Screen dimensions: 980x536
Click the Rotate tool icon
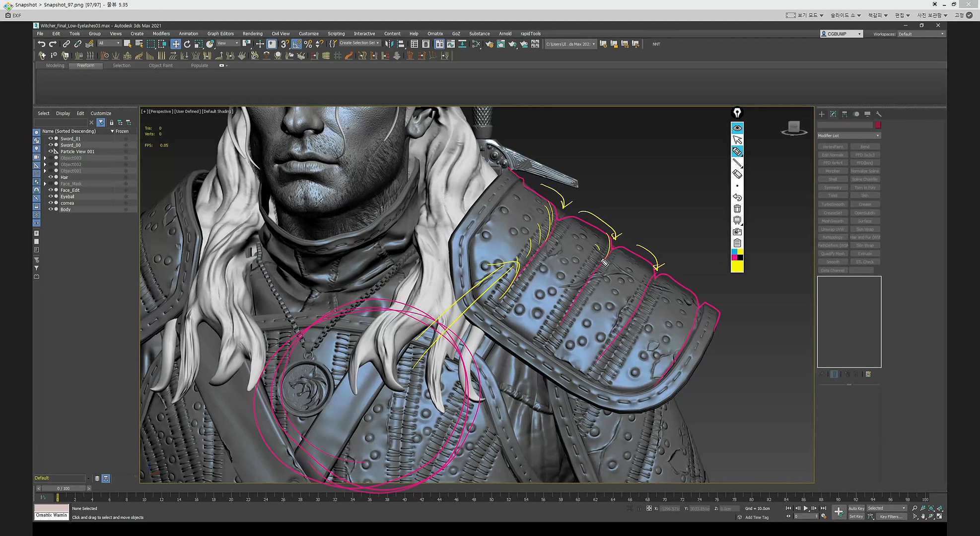187,44
